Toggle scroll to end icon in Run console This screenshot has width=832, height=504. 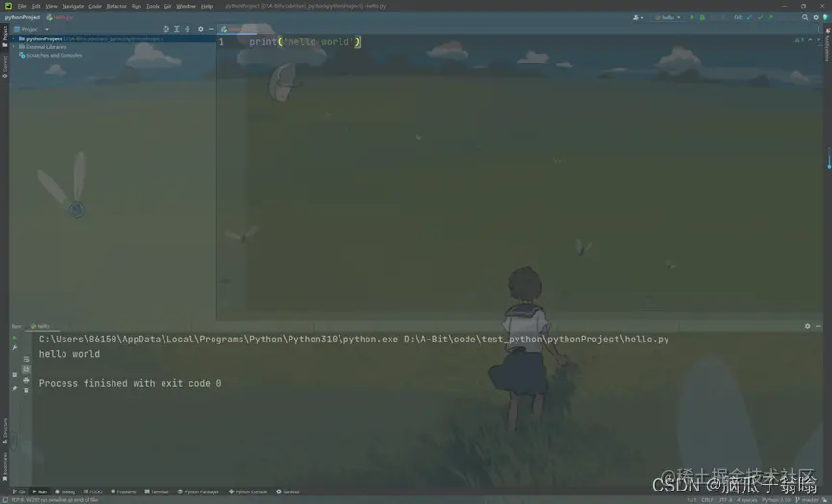(x=26, y=369)
